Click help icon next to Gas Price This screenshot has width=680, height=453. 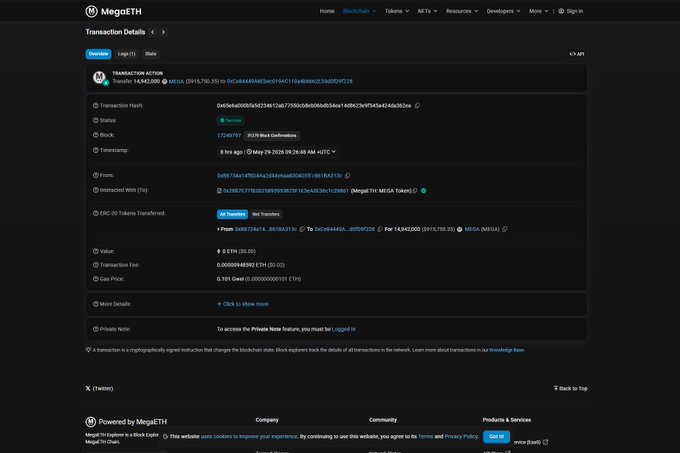click(x=95, y=279)
